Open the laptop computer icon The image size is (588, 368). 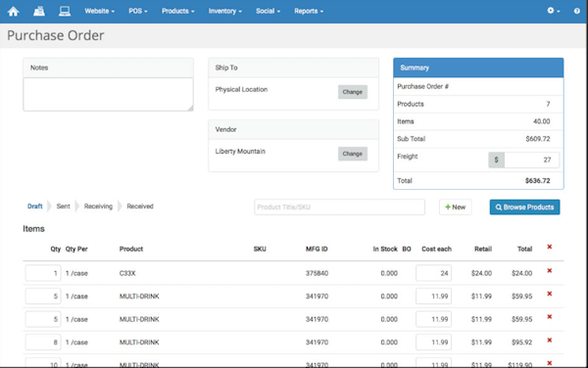coord(65,11)
